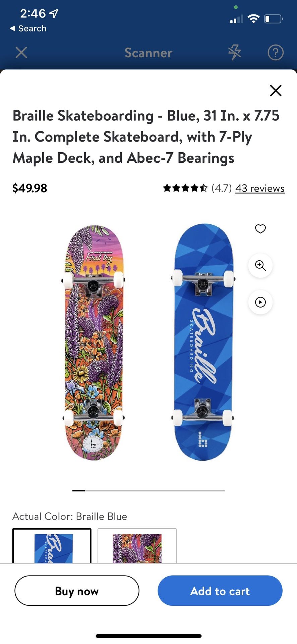The image size is (297, 644).
Task: Tap the Wi-Fi status icon
Action: click(x=254, y=19)
